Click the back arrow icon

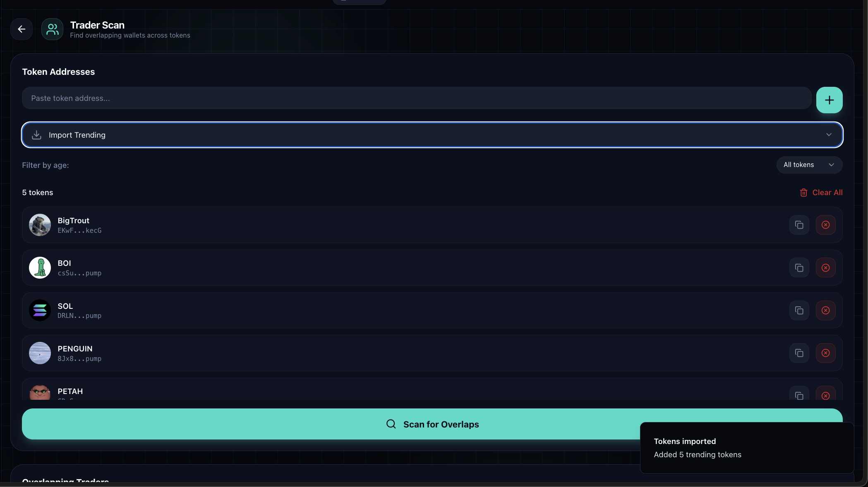pyautogui.click(x=21, y=29)
